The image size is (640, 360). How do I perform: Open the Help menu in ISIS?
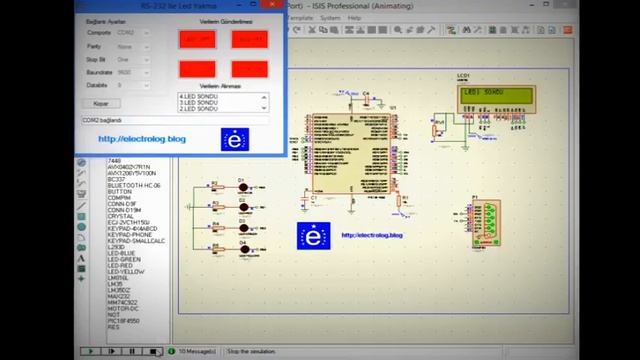(354, 18)
